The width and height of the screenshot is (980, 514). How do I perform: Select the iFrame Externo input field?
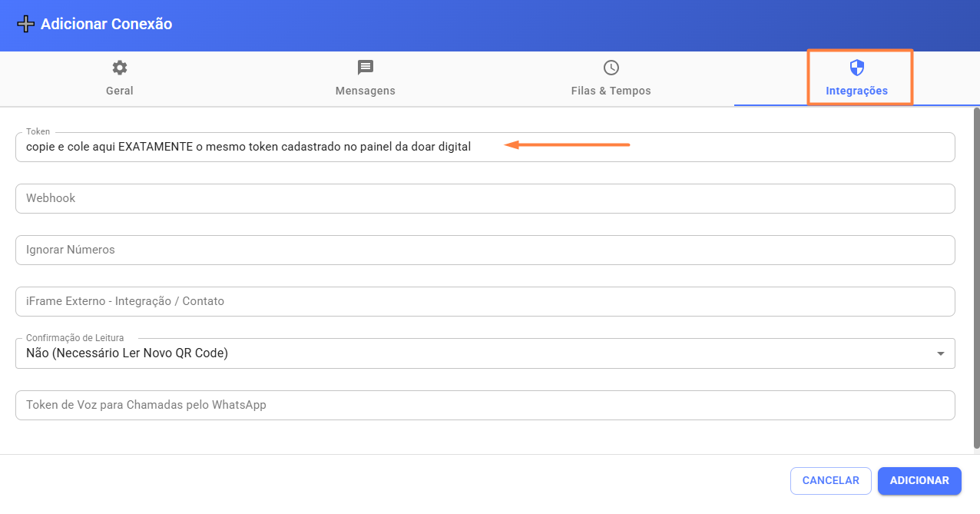pos(484,301)
